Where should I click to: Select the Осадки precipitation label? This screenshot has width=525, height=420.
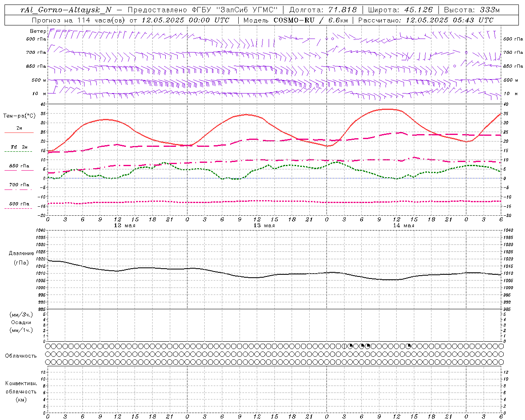pos(21,322)
